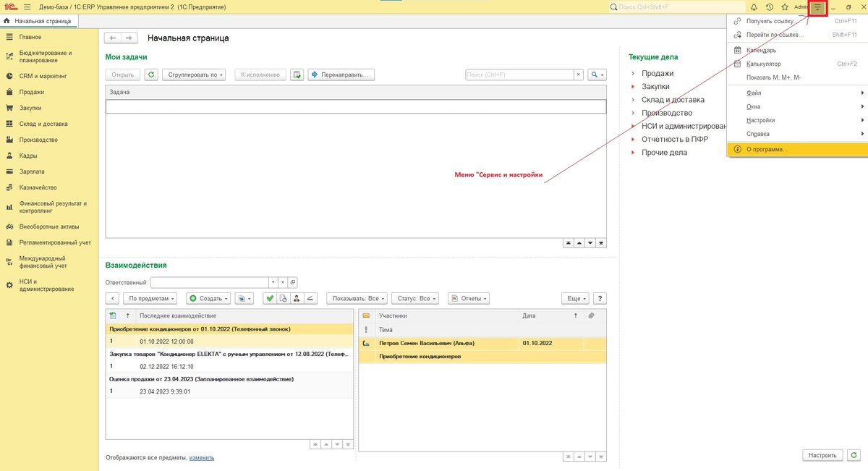The image size is (868, 471).
Task: Click the help question mark button
Action: [x=599, y=298]
